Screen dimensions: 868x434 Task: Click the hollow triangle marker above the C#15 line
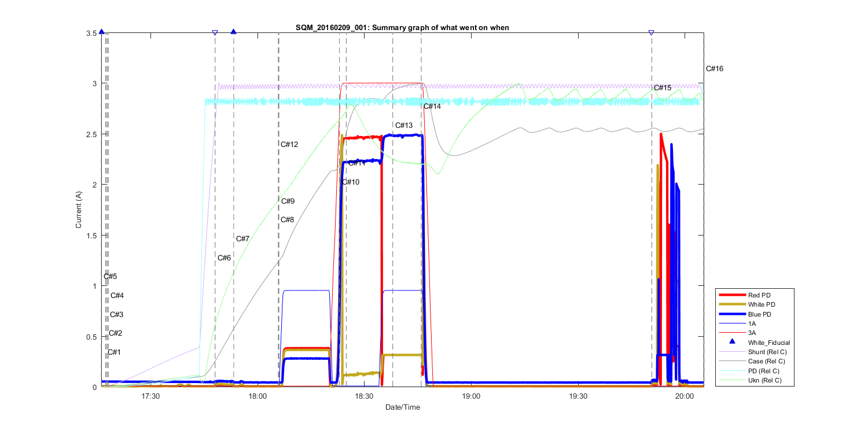click(651, 32)
